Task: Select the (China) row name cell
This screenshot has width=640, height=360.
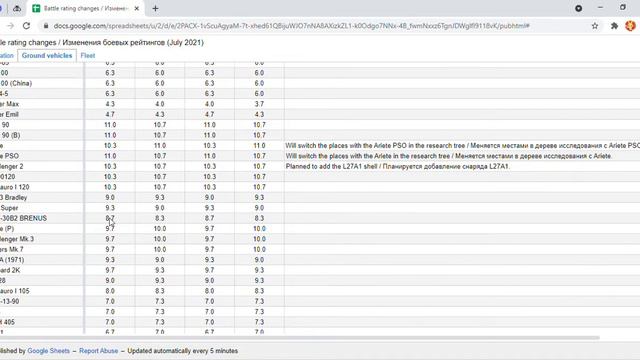Action: pos(42,83)
